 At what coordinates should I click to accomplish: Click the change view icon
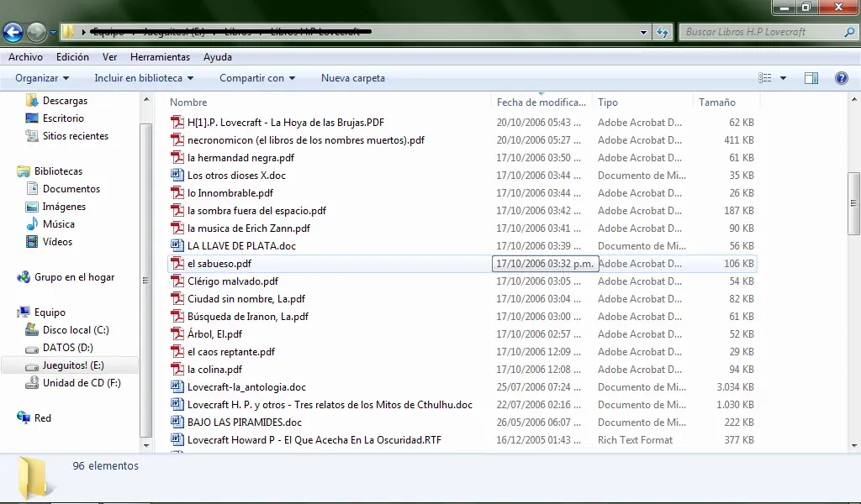click(765, 78)
